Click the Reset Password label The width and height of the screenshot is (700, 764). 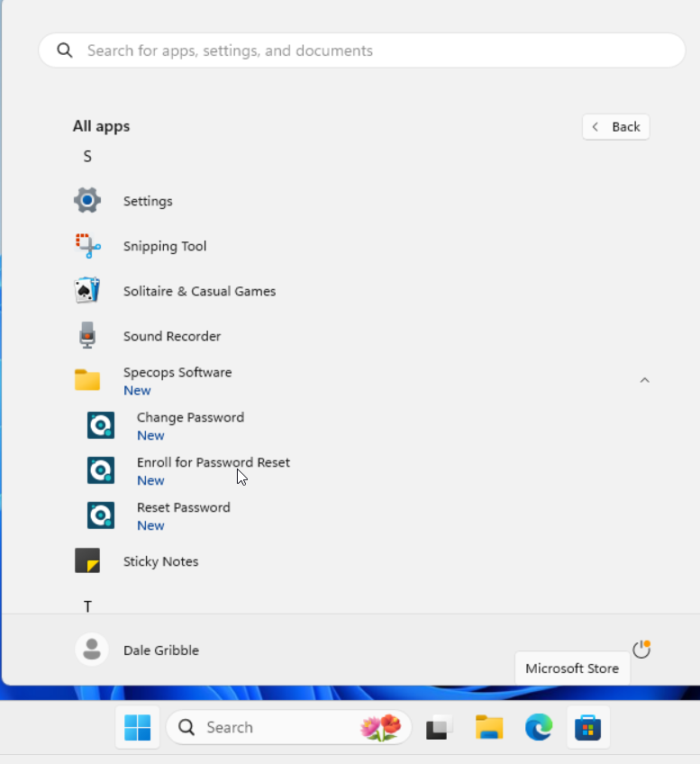click(x=184, y=508)
